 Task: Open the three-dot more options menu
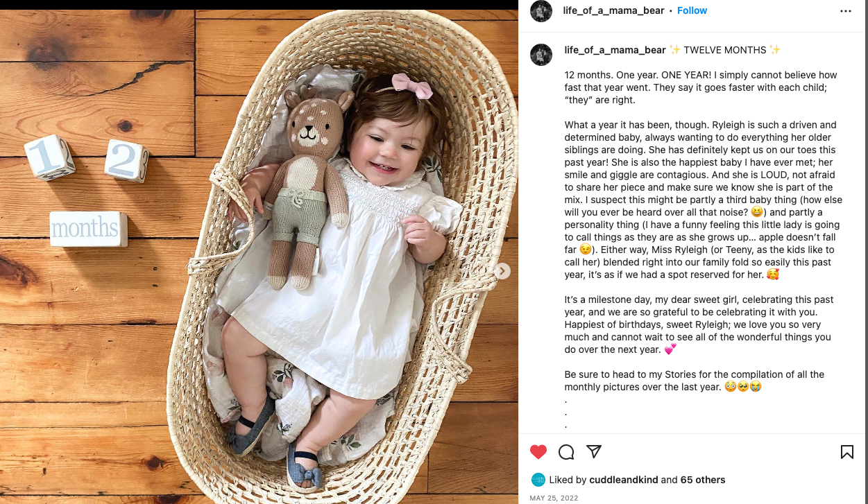pyautogui.click(x=845, y=11)
